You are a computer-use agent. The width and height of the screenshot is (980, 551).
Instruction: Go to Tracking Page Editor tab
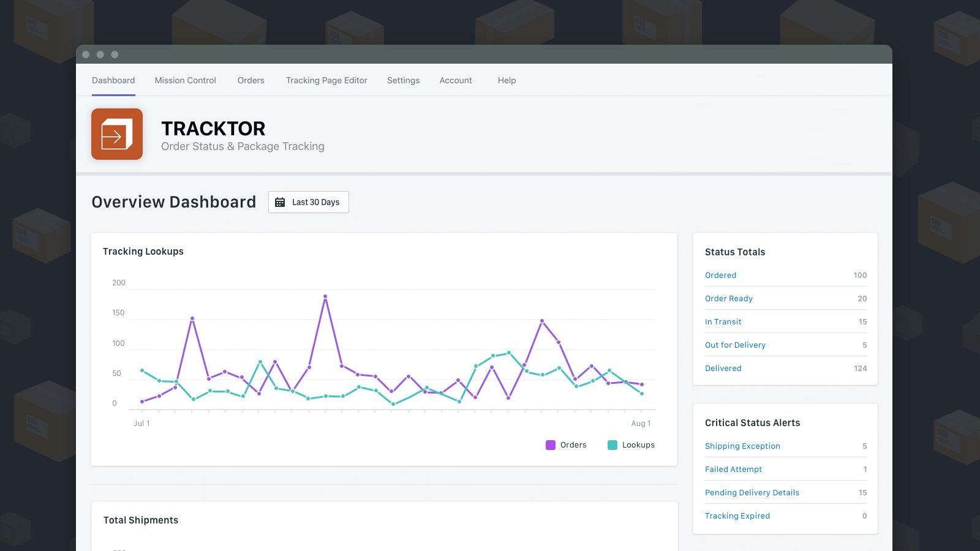coord(326,80)
